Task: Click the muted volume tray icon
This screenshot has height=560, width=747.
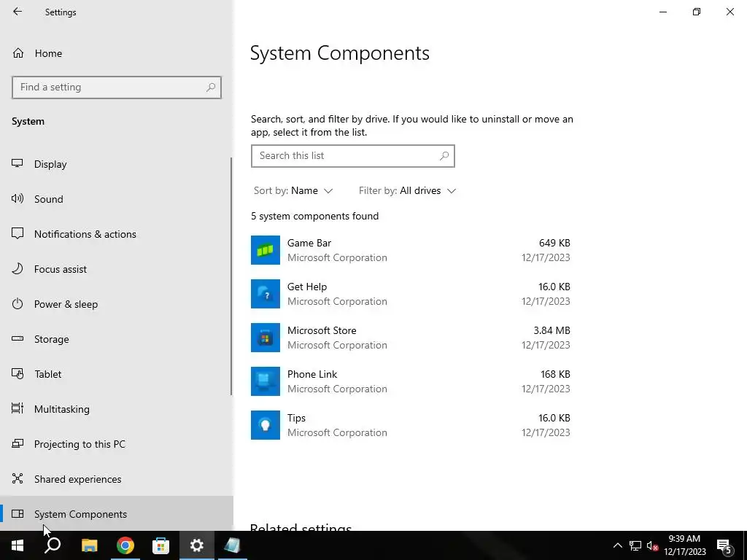Action: (652, 545)
